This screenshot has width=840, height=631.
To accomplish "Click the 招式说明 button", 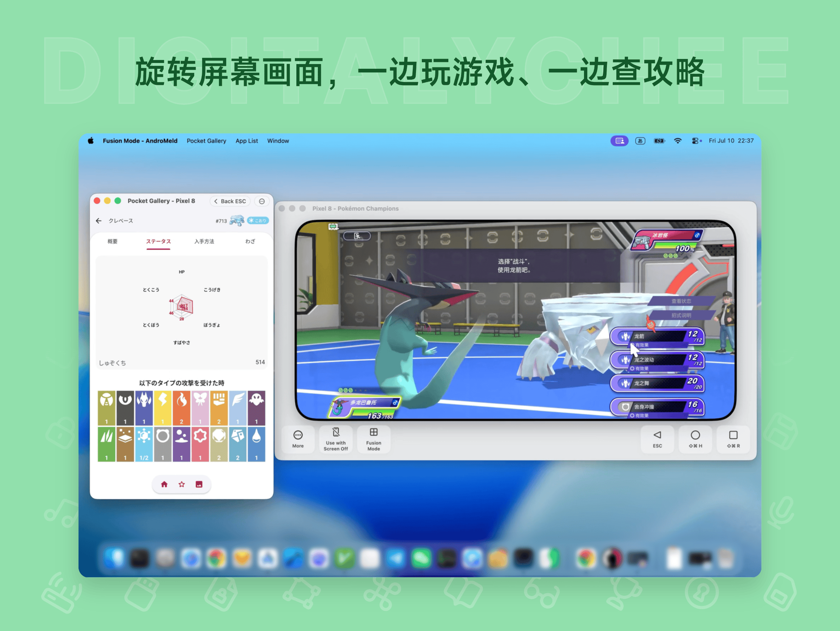I will click(681, 315).
